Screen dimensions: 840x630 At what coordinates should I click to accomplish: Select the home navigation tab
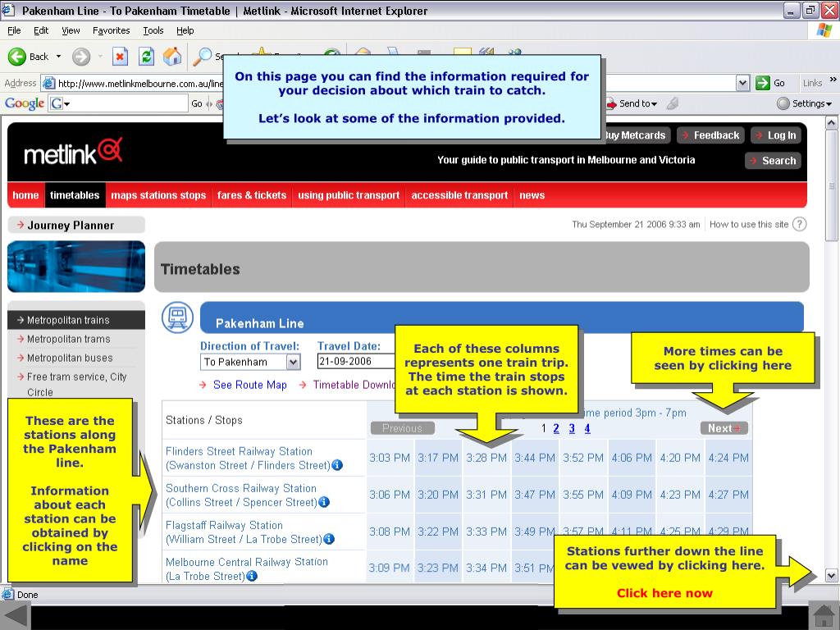[25, 195]
